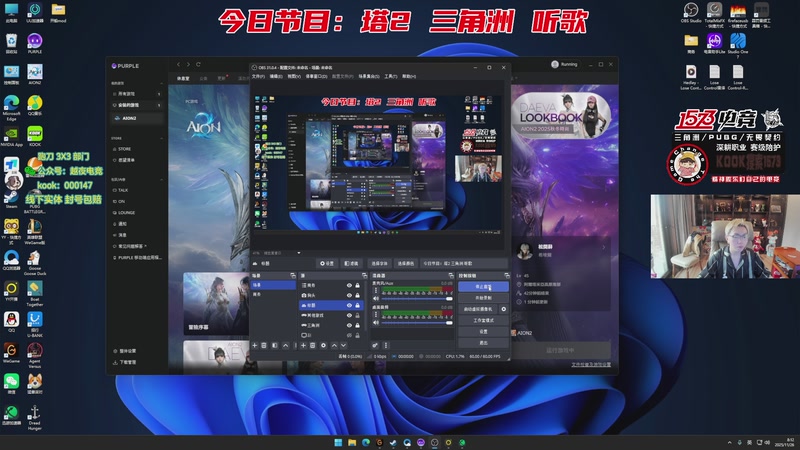This screenshot has width=800, height=450.
Task: Toggle lock on the 三角洲 source
Action: pos(358,325)
